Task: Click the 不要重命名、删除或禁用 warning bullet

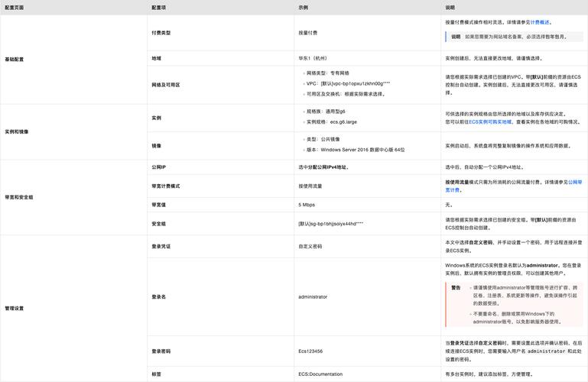Action: pos(517,318)
